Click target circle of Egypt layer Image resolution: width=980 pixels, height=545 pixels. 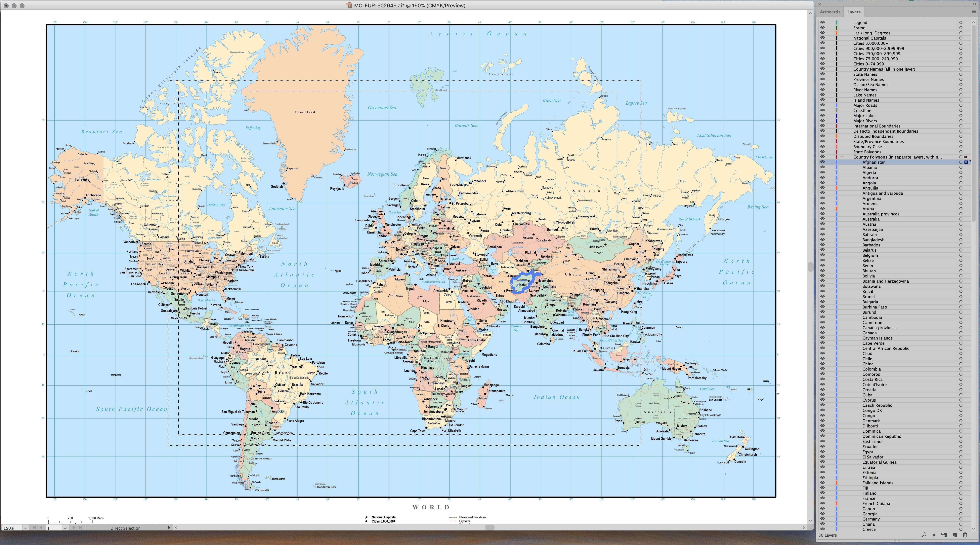961,452
